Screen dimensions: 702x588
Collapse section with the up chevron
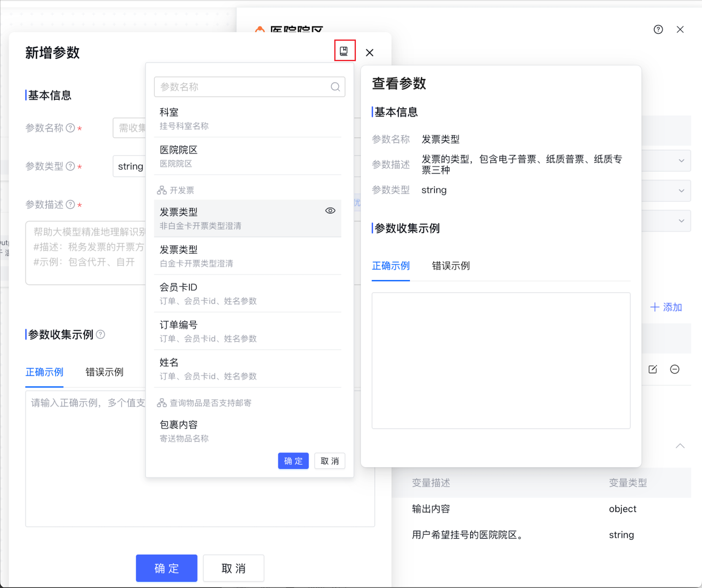680,446
